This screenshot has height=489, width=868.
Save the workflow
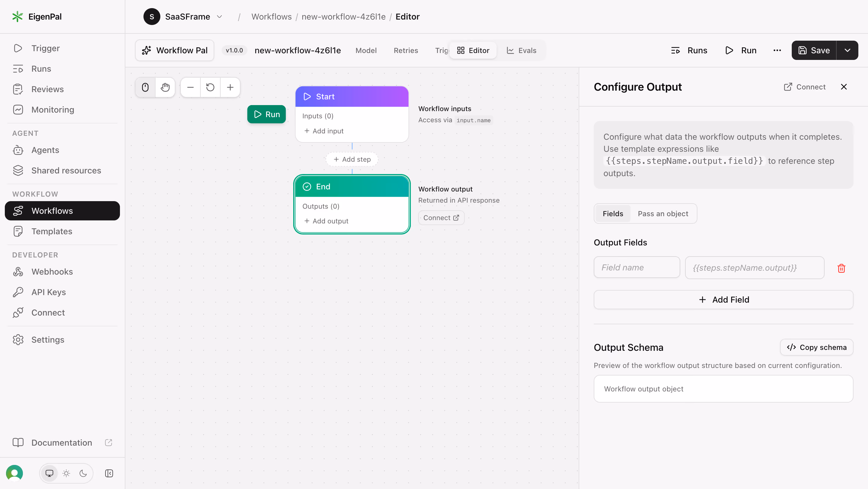tap(814, 50)
